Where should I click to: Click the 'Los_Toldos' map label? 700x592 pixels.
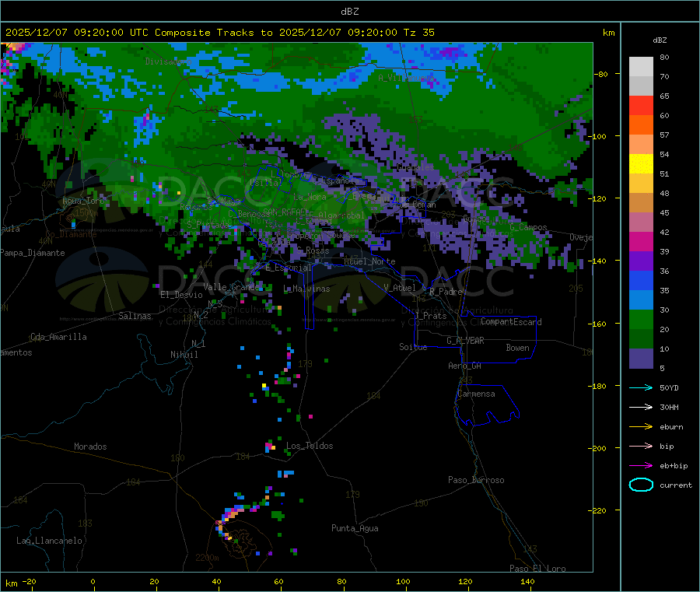[310, 446]
